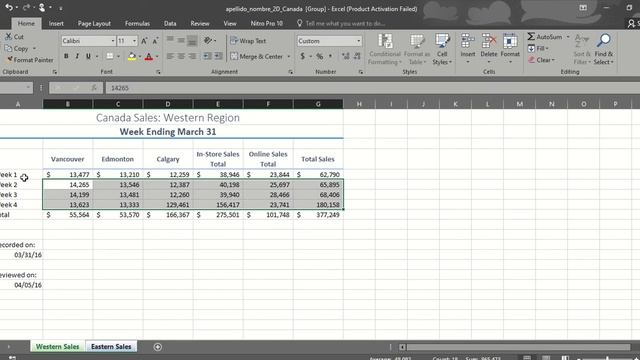Click Insert cells button
Viewport: 640px width, 360px height.
click(x=468, y=49)
